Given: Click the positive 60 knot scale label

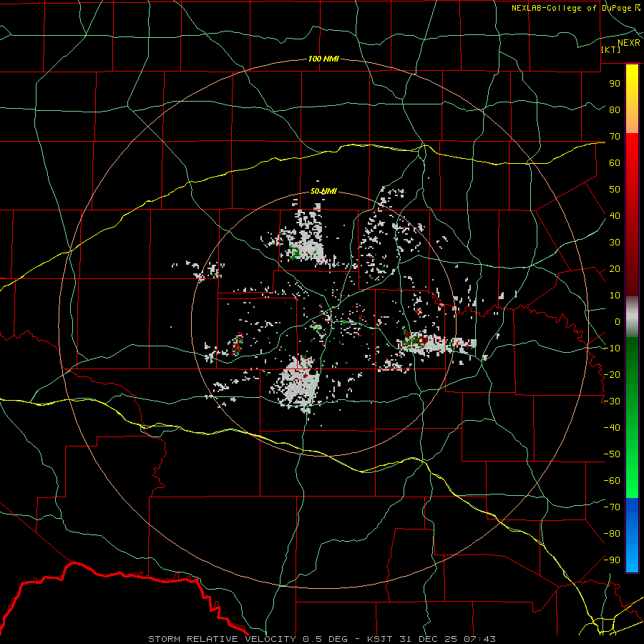Looking at the screenshot, I should point(615,163).
